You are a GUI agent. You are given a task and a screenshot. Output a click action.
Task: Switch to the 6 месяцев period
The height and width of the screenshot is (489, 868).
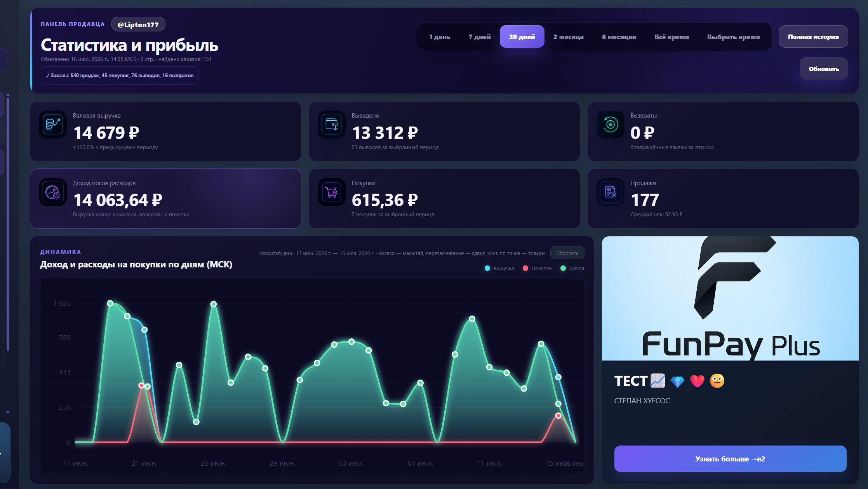click(619, 37)
